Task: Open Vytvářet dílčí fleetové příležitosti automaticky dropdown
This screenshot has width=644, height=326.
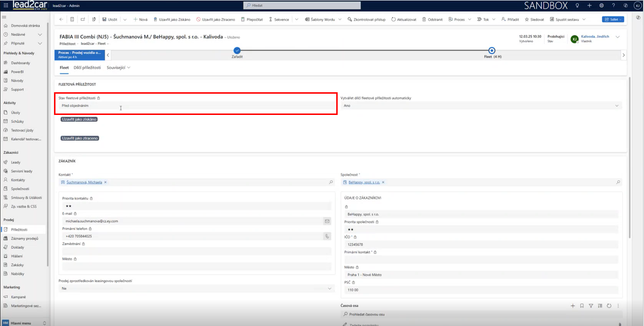Action: [481, 105]
